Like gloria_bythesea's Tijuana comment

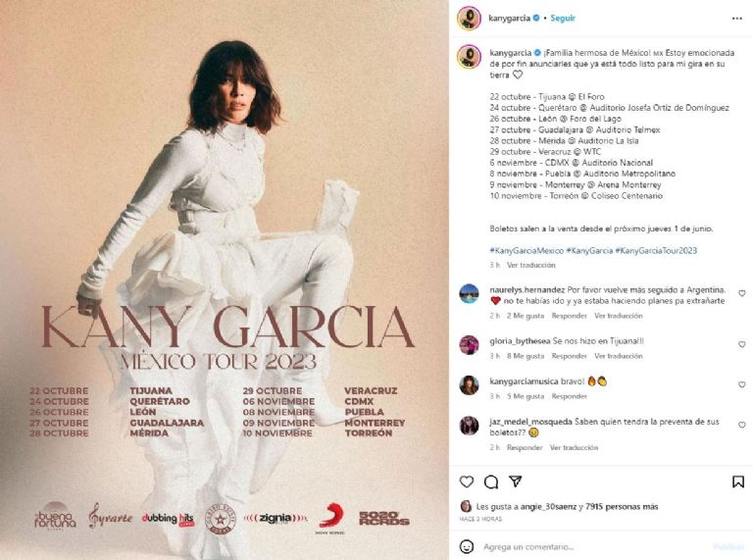point(742,344)
